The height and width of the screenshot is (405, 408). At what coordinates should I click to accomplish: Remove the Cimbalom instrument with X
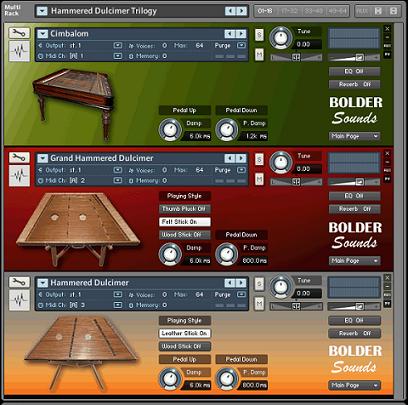(387, 29)
